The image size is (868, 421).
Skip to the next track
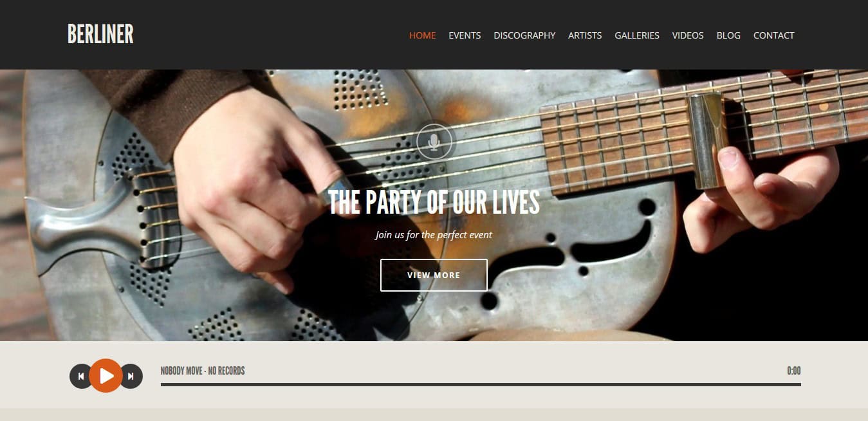131,376
